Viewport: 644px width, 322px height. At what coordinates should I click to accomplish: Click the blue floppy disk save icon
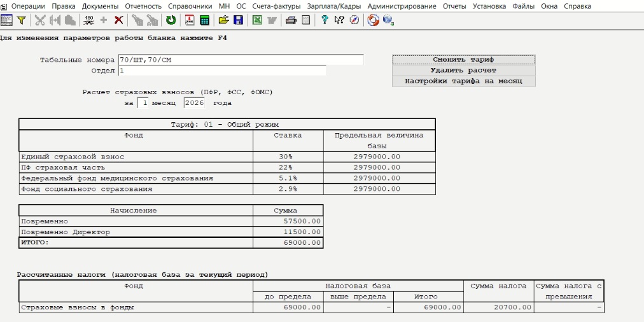point(238,20)
